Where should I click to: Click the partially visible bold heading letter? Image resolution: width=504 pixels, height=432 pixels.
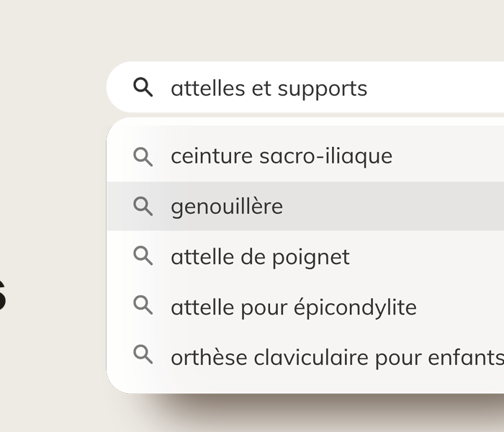click(x=3, y=295)
